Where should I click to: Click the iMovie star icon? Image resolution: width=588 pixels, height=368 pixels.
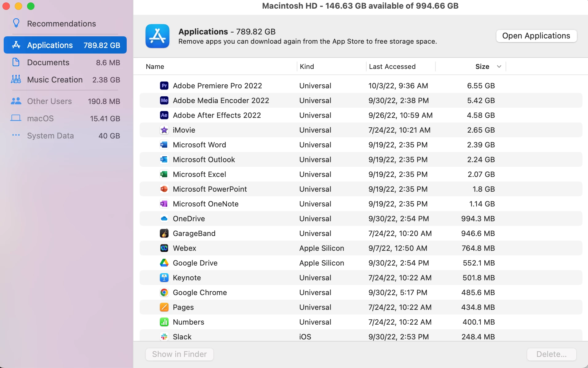point(164,130)
